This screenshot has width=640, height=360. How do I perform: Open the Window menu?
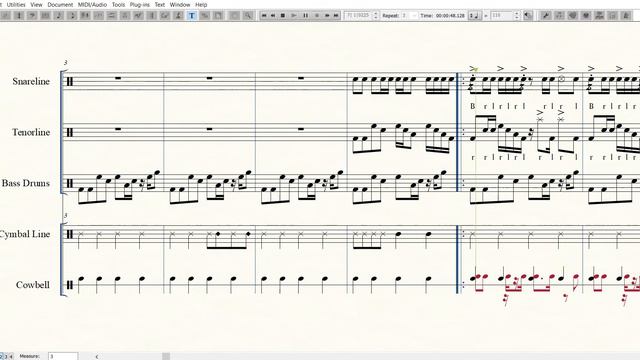click(x=180, y=4)
